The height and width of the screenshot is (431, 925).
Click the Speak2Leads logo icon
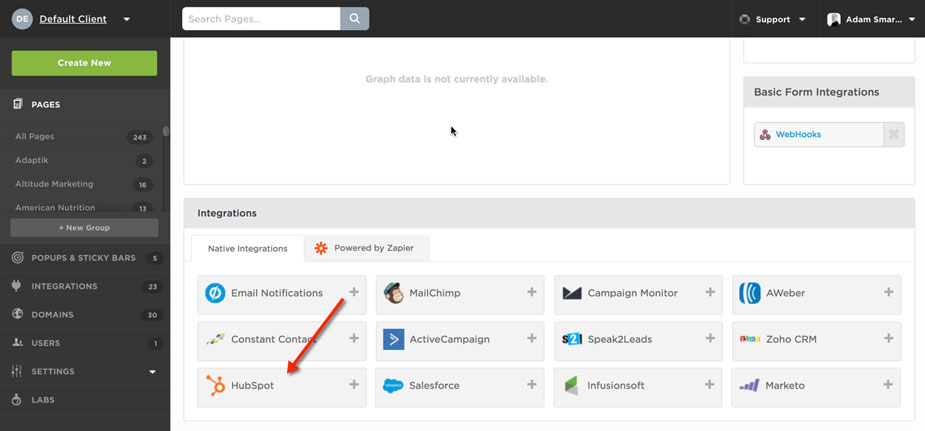click(572, 340)
